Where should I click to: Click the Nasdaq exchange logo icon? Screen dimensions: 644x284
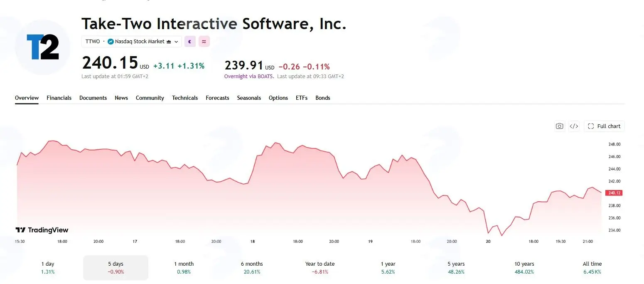point(111,42)
